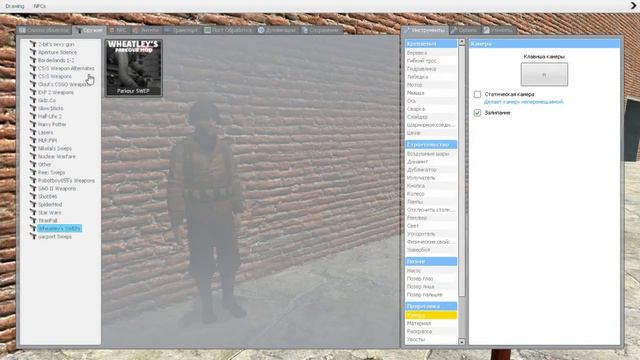This screenshot has width=640, height=360.
Task: Select the Гидравлика tool
Action: pyautogui.click(x=431, y=69)
